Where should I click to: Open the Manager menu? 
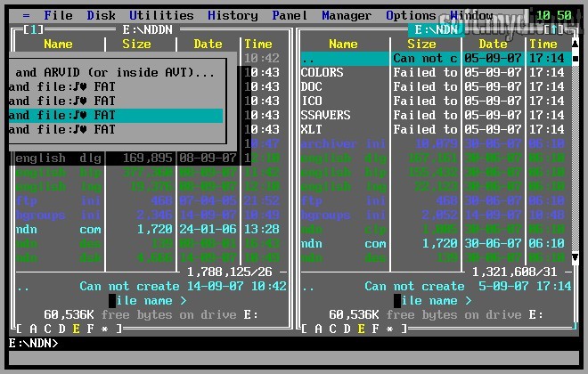click(x=347, y=15)
